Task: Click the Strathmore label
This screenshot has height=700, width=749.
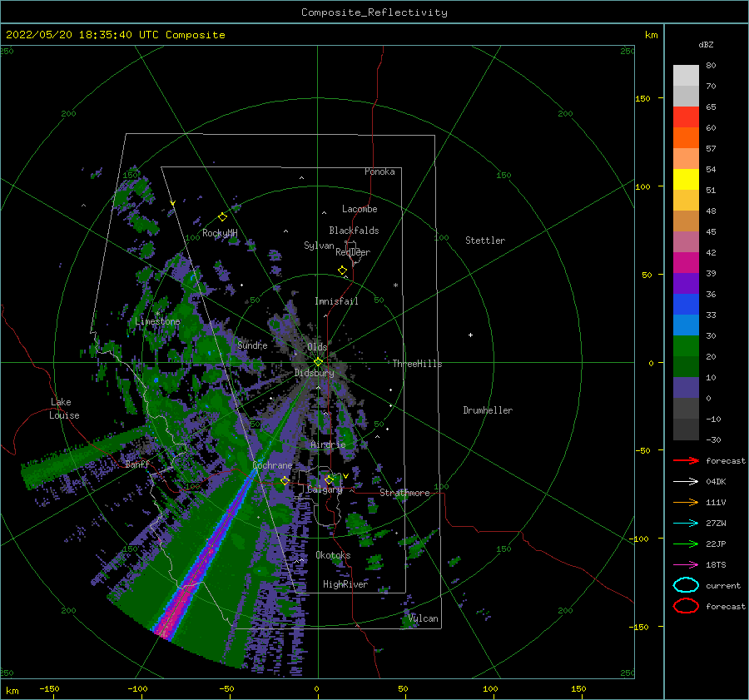Action: pyautogui.click(x=405, y=493)
